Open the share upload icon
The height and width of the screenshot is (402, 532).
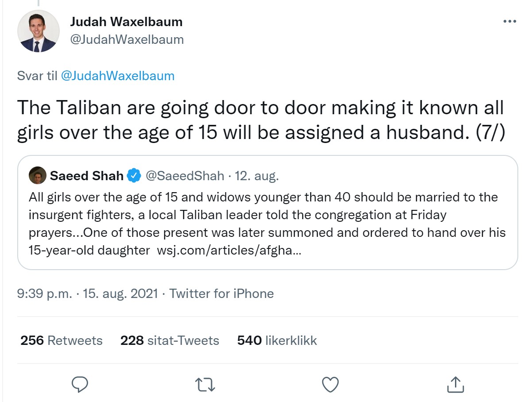pyautogui.click(x=455, y=384)
